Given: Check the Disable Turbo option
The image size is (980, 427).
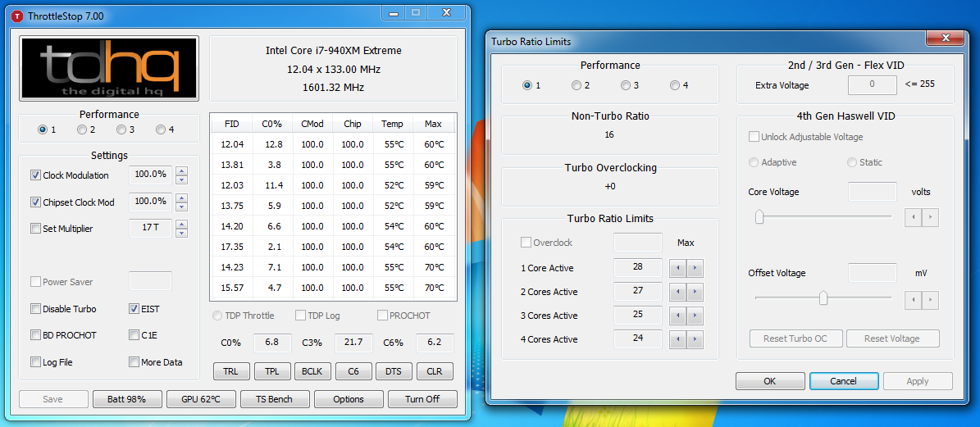Looking at the screenshot, I should click(x=35, y=308).
